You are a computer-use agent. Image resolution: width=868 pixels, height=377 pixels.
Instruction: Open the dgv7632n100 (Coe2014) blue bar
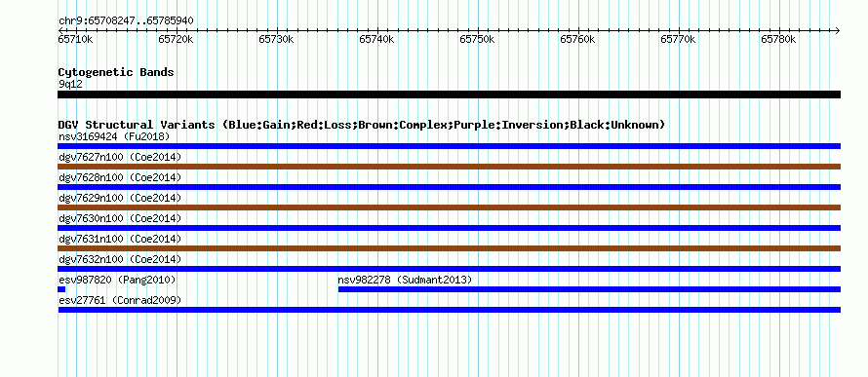click(x=449, y=269)
